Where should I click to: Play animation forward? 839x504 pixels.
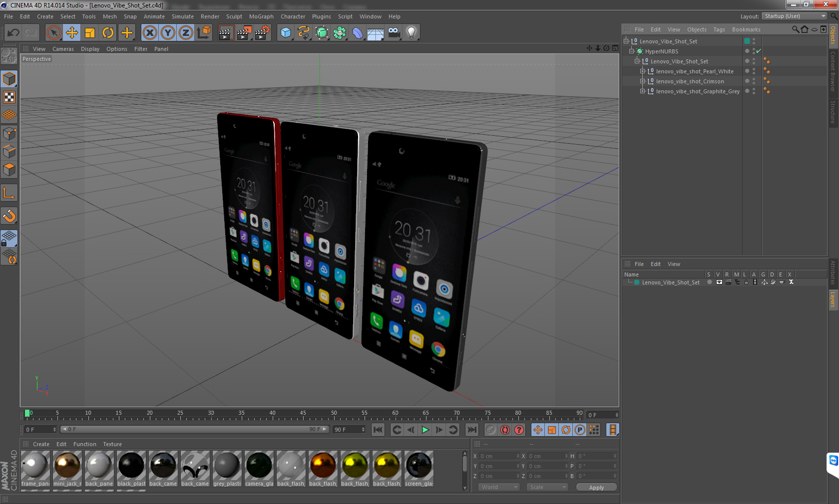[425, 430]
